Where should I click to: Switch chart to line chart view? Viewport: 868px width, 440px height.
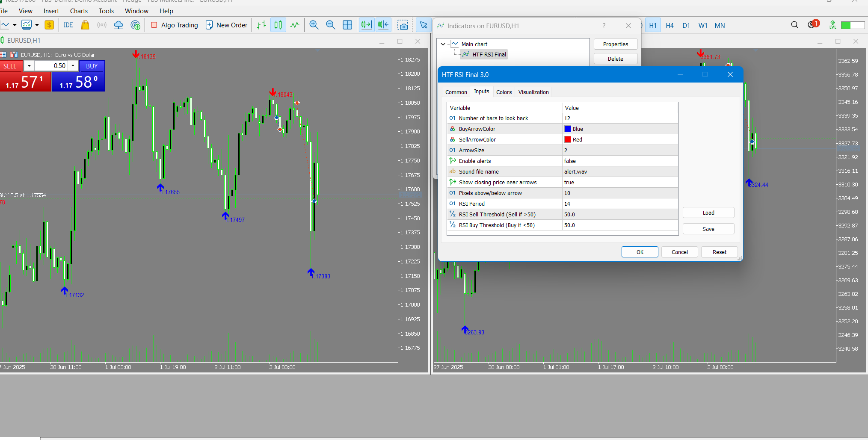(x=295, y=25)
